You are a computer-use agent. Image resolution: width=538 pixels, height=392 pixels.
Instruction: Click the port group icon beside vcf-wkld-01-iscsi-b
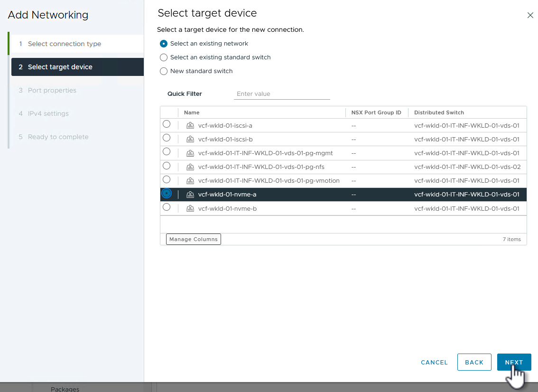coord(190,140)
